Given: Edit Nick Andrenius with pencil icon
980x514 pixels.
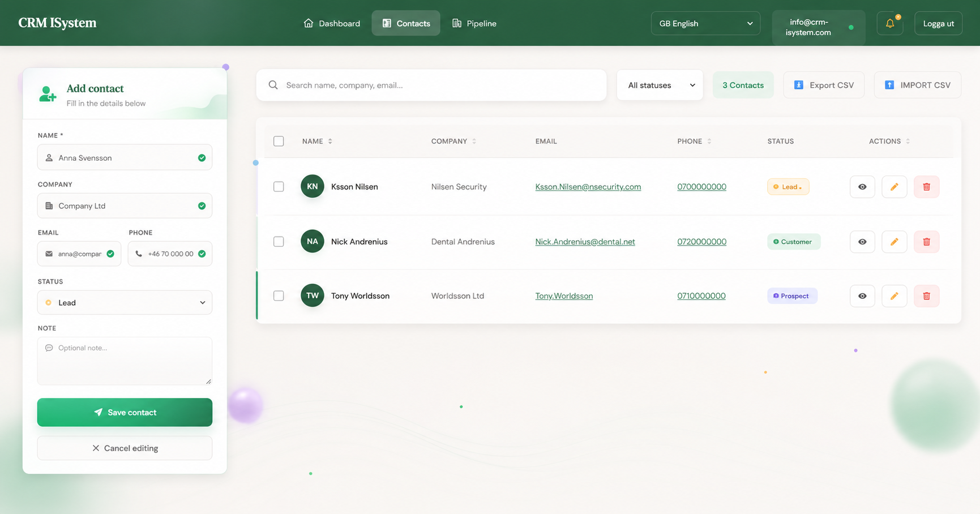Looking at the screenshot, I should pos(895,242).
